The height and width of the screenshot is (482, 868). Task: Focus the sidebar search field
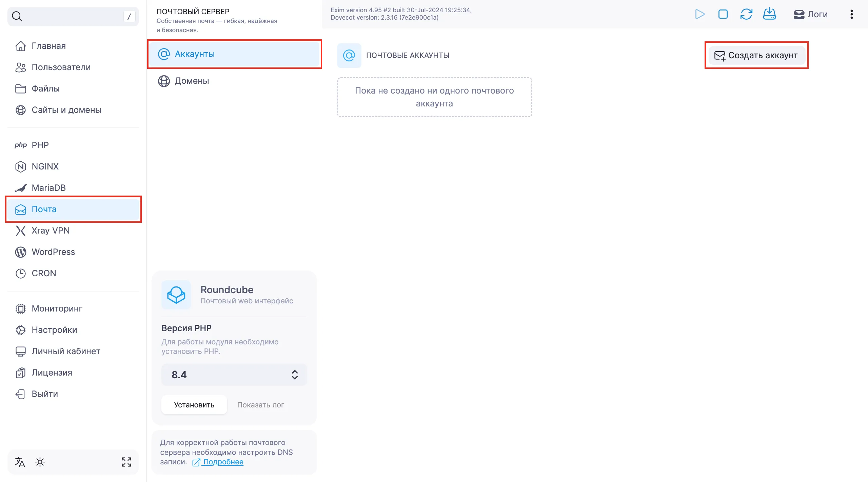click(68, 16)
